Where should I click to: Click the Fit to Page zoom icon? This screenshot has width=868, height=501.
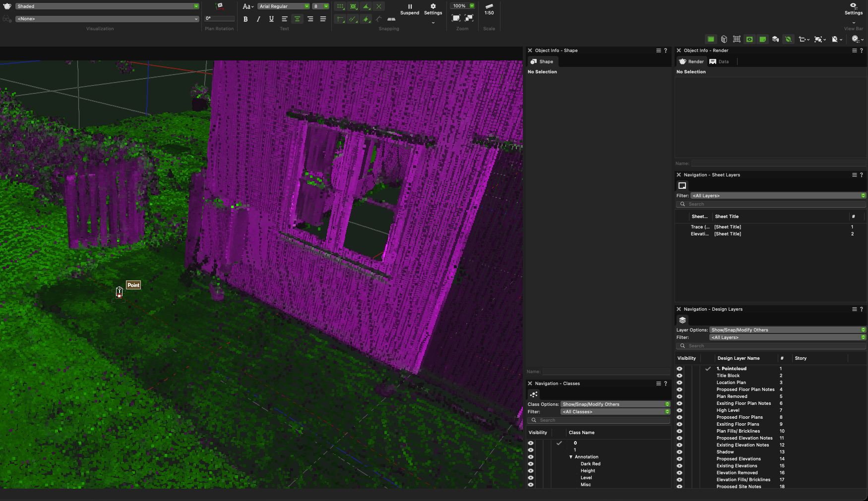456,18
